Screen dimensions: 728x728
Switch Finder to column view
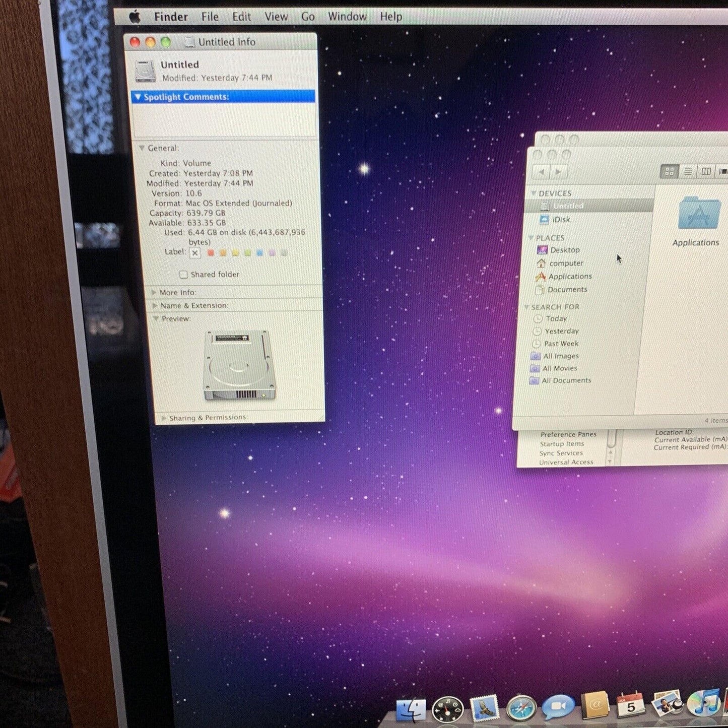705,171
